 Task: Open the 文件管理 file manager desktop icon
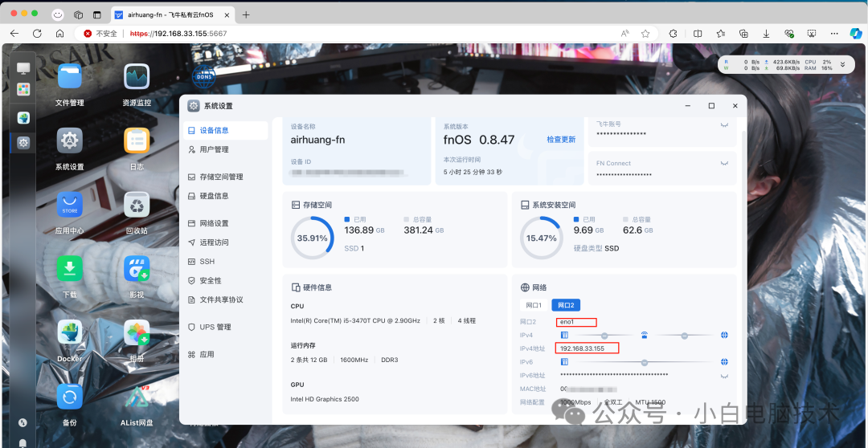click(70, 76)
